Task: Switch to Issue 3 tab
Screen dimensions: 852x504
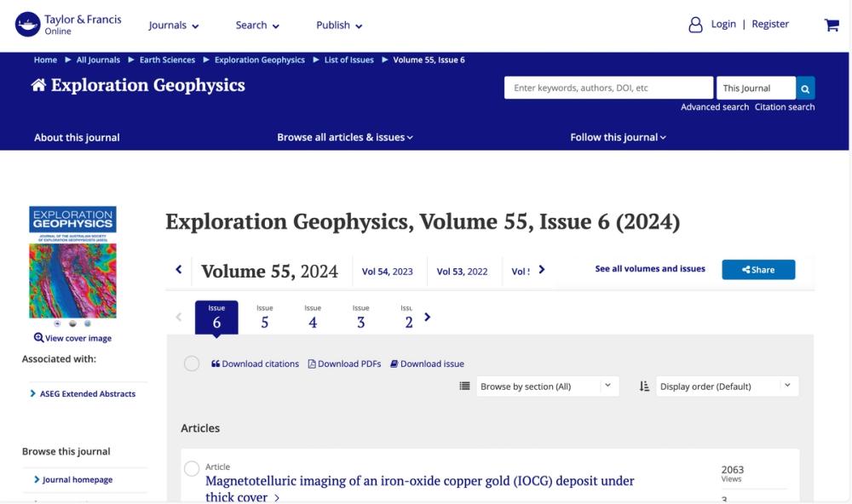Action: click(360, 318)
